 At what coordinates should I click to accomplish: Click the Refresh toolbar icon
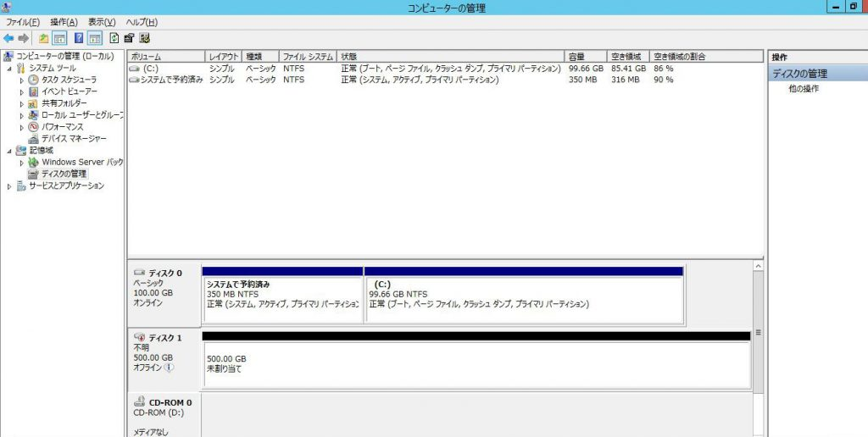114,38
